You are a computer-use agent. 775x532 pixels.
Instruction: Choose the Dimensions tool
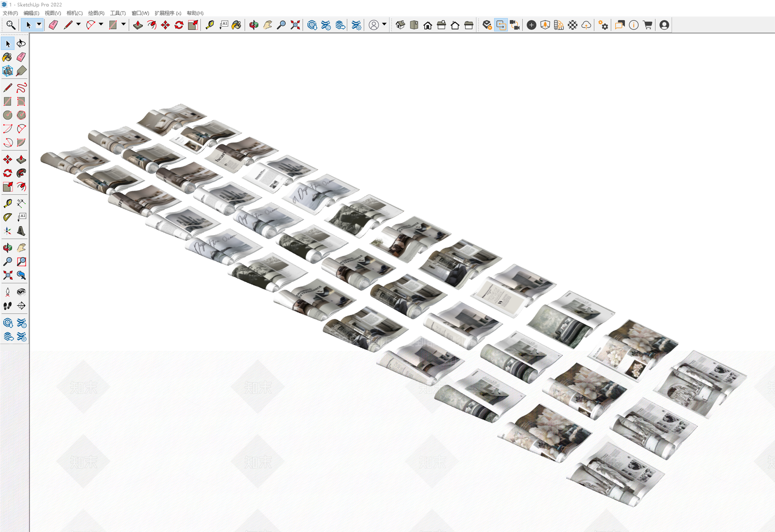21,203
